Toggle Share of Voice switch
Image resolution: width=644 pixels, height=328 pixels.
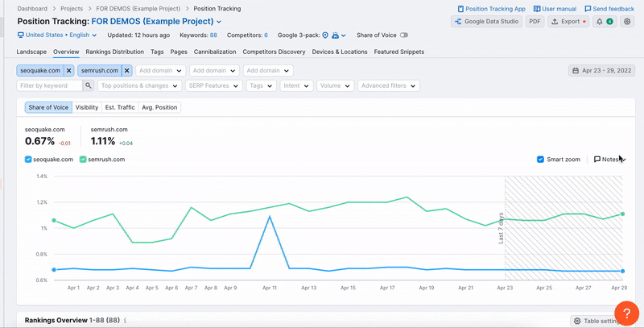point(403,35)
